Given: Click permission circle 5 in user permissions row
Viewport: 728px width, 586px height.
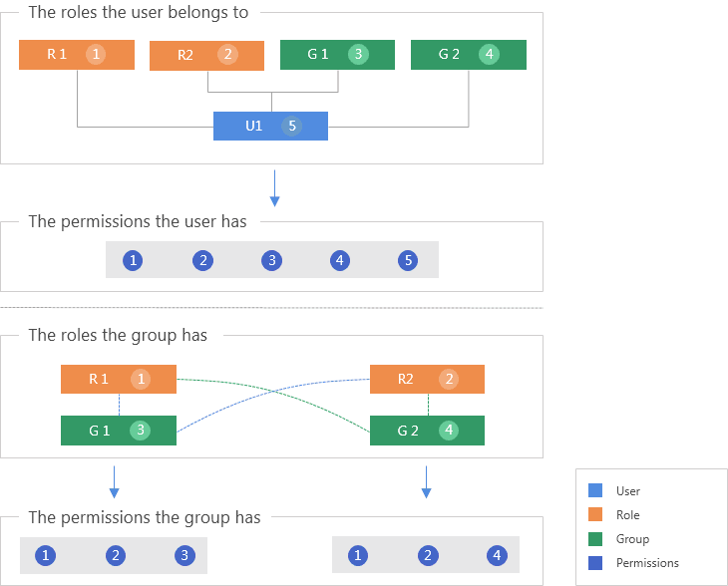Looking at the screenshot, I should (x=408, y=260).
